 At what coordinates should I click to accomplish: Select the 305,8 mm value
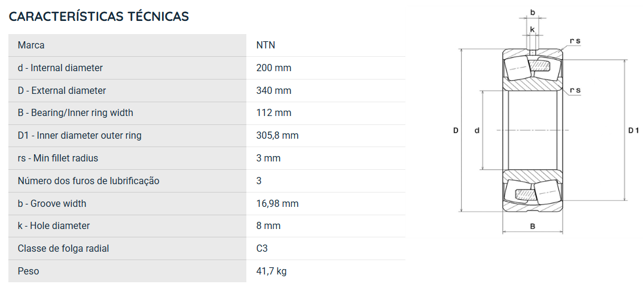click(x=277, y=136)
